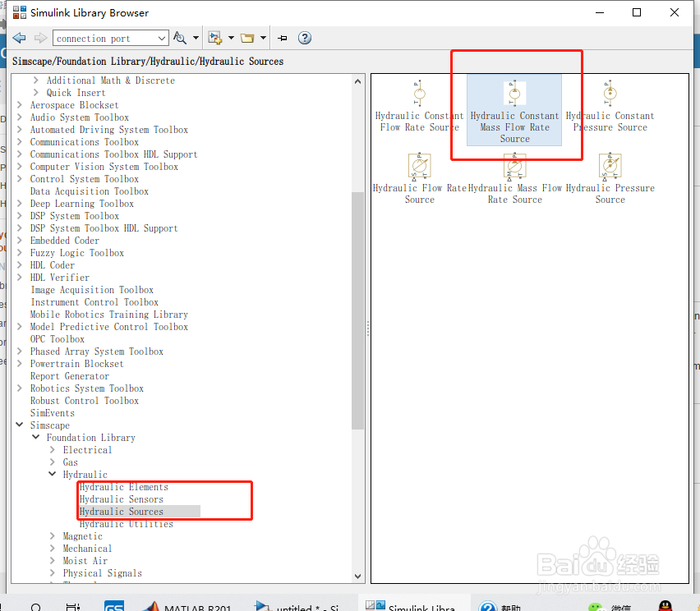Select Quick Insert library
This screenshot has width=700, height=611.
(x=76, y=93)
